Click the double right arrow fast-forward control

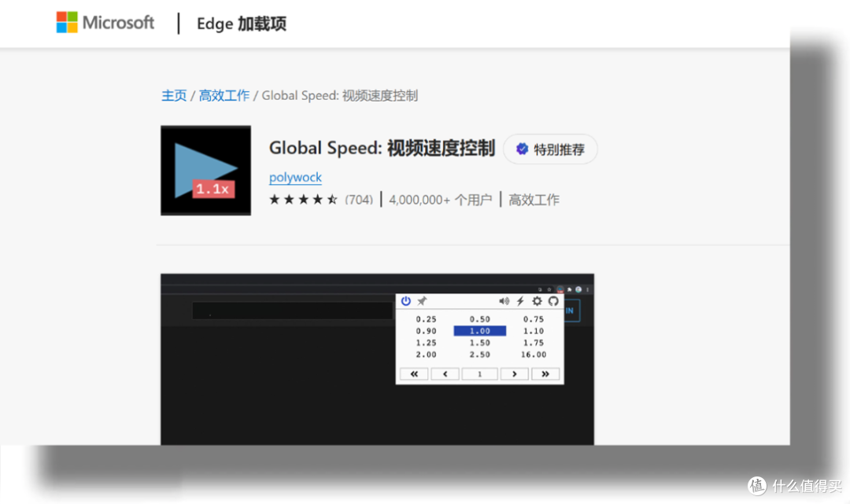[545, 373]
